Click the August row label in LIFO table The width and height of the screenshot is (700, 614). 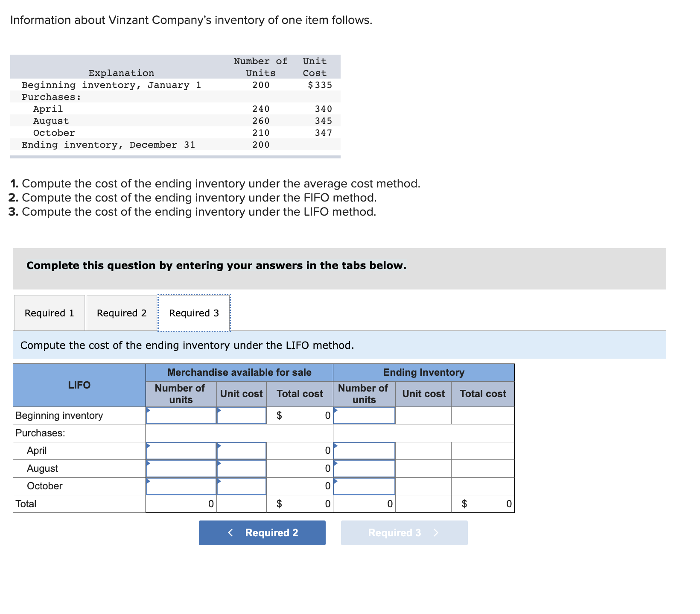(x=42, y=468)
